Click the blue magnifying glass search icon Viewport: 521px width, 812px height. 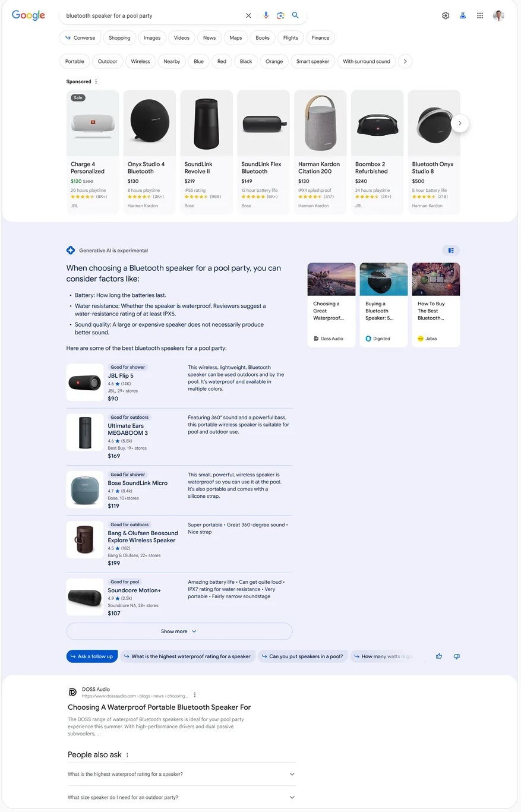(295, 15)
